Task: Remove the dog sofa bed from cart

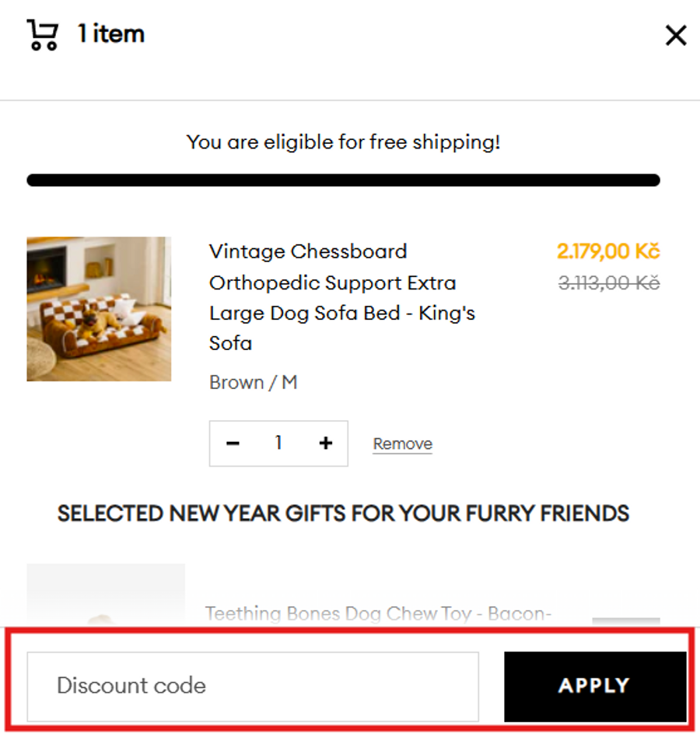Action: [402, 444]
